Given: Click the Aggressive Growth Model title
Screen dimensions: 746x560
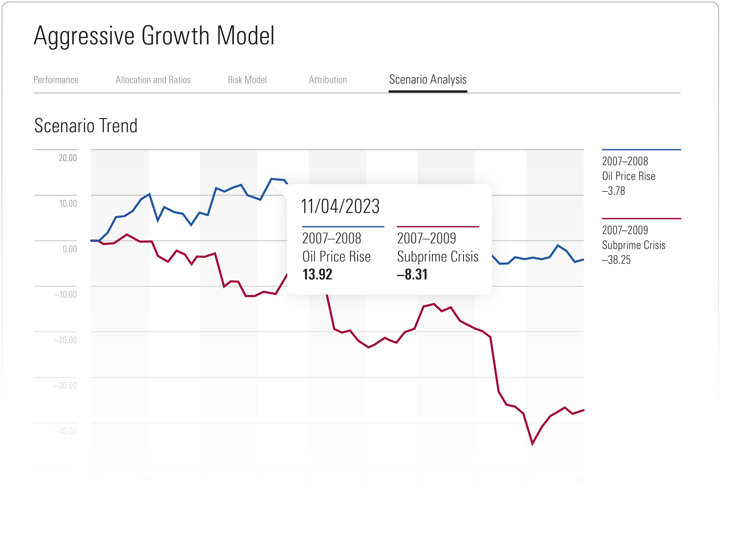Looking at the screenshot, I should click(x=154, y=35).
